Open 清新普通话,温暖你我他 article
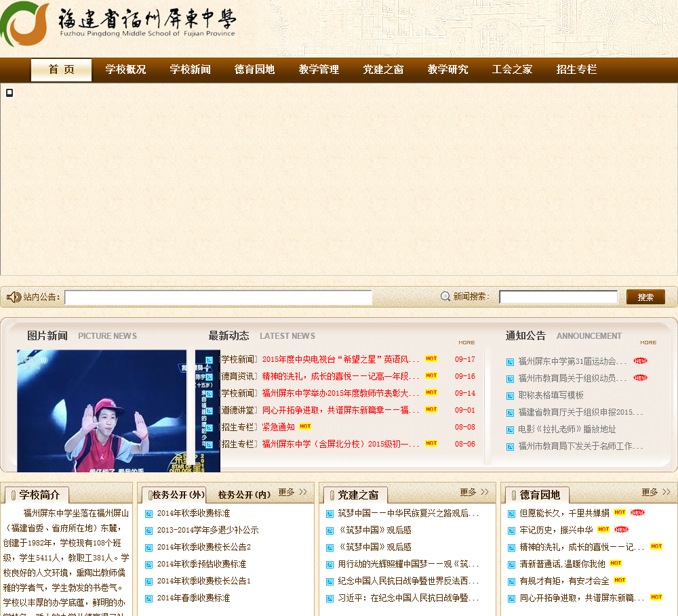The image size is (678, 616). [x=562, y=564]
